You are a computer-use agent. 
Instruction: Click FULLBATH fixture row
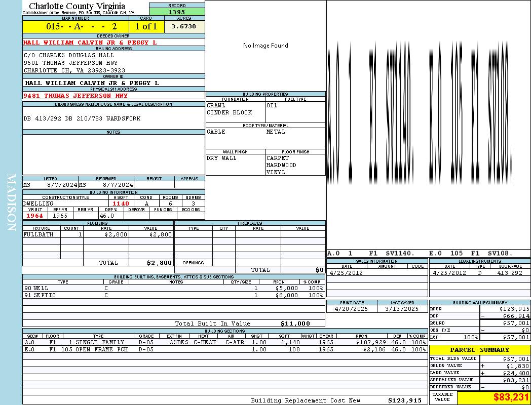[98, 234]
